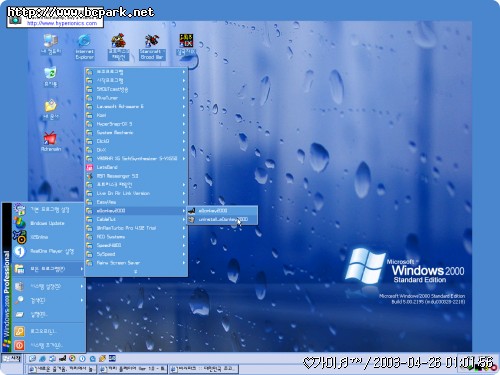The width and height of the screenshot is (500, 375).
Task: Click the search magnifier icon in Start menu
Action: [19, 300]
